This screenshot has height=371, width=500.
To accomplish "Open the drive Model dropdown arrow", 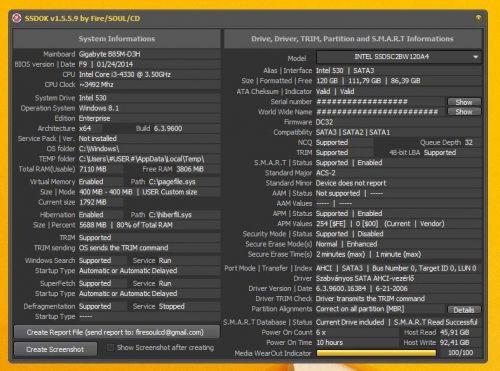I will point(476,57).
